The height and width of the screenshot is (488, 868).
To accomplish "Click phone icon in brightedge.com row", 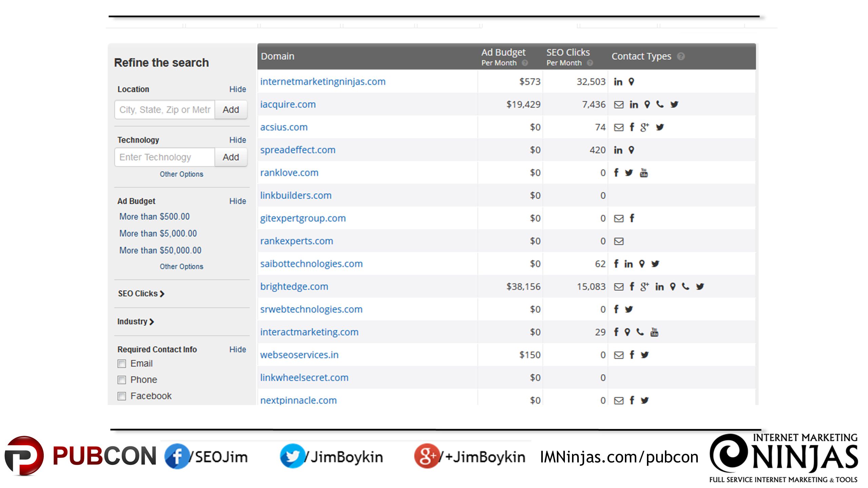I will [686, 286].
